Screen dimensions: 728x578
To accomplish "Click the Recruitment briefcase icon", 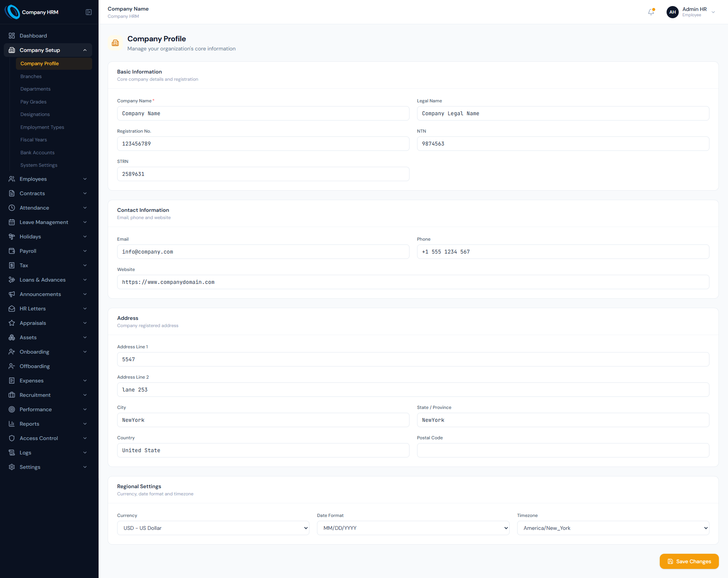I will click(12, 395).
